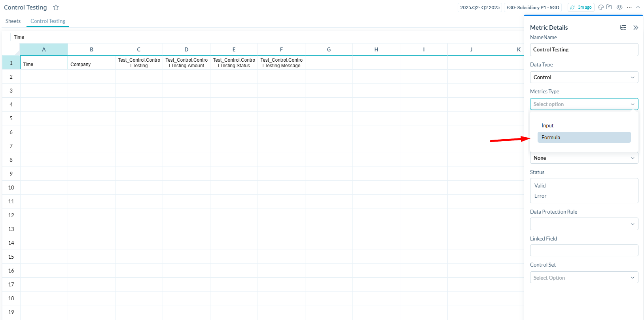Open the three-dot more options menu

(x=629, y=7)
